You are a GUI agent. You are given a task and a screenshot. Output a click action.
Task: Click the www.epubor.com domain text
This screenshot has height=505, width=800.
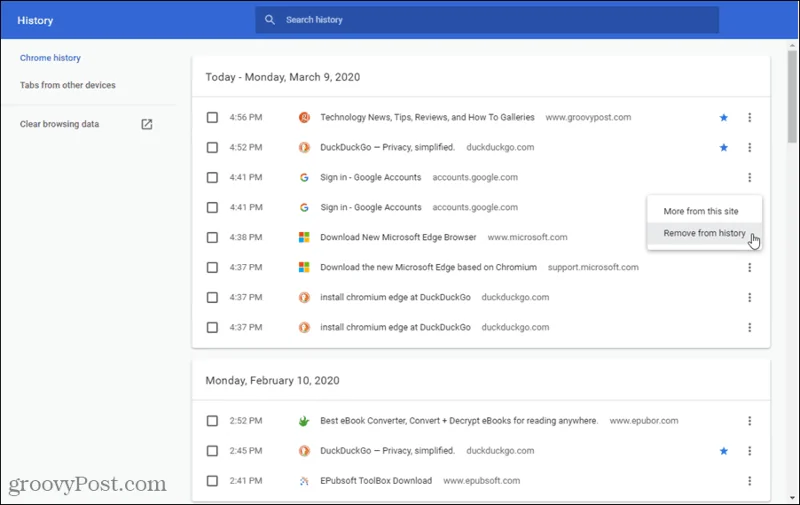coord(644,421)
